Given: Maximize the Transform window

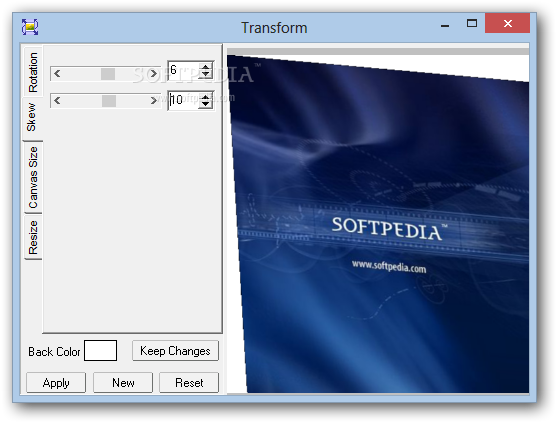Looking at the screenshot, I should point(472,24).
